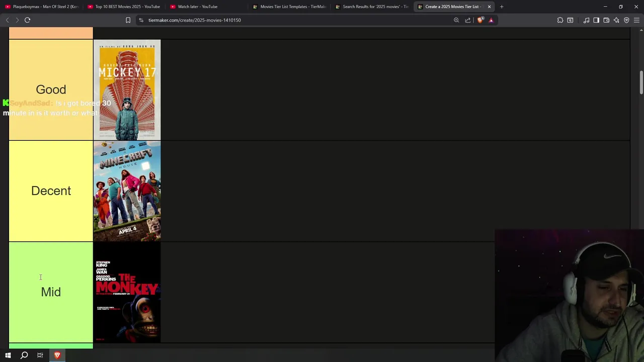Share this page via share icon
The height and width of the screenshot is (362, 644).
tap(468, 20)
